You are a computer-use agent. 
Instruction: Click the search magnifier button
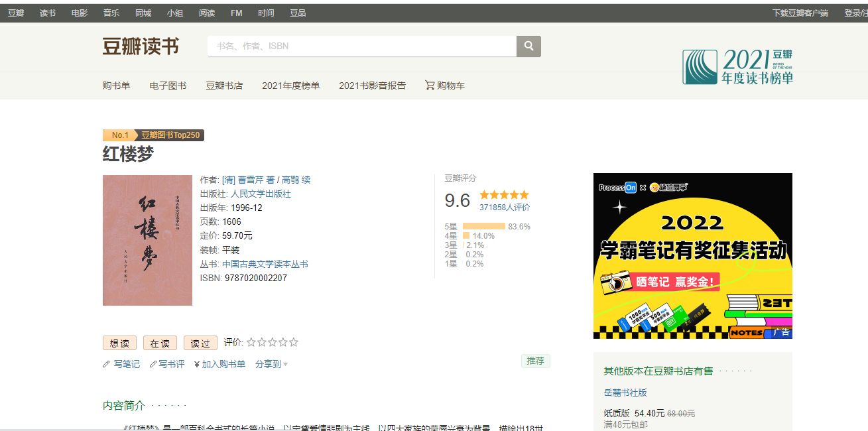coord(528,46)
